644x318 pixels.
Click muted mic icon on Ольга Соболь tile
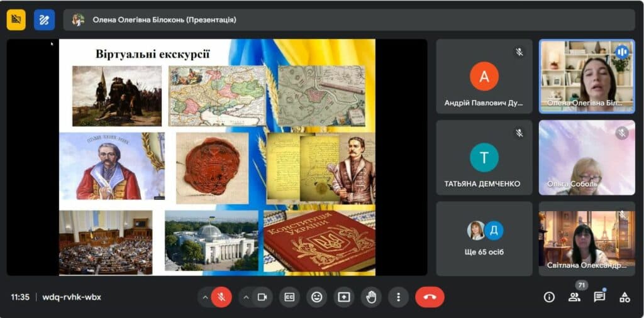click(622, 133)
